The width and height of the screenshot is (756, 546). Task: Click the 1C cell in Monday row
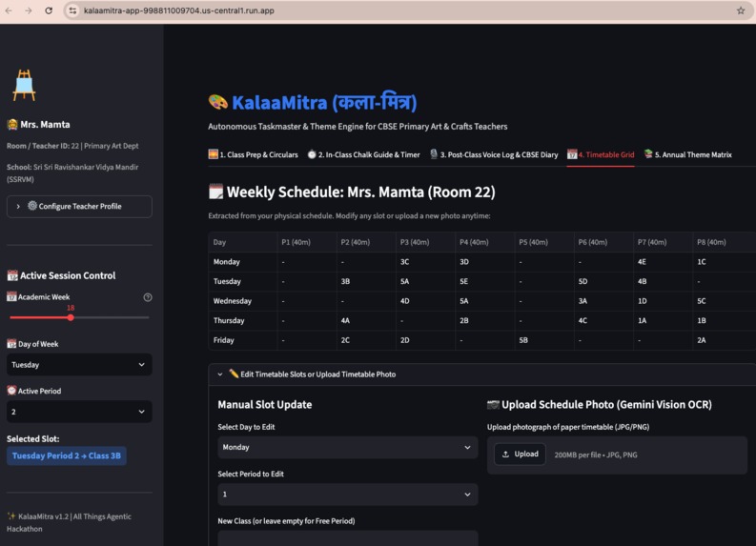pos(724,262)
